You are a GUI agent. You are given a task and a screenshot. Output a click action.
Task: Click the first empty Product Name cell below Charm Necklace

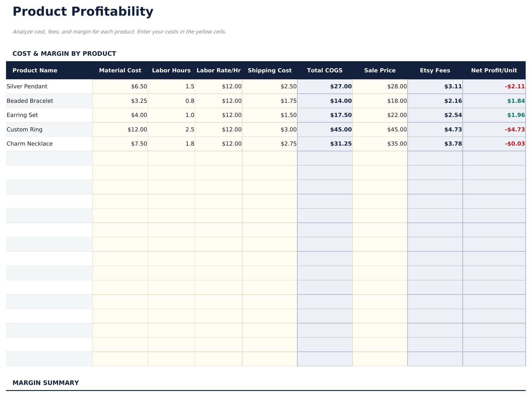(48, 158)
